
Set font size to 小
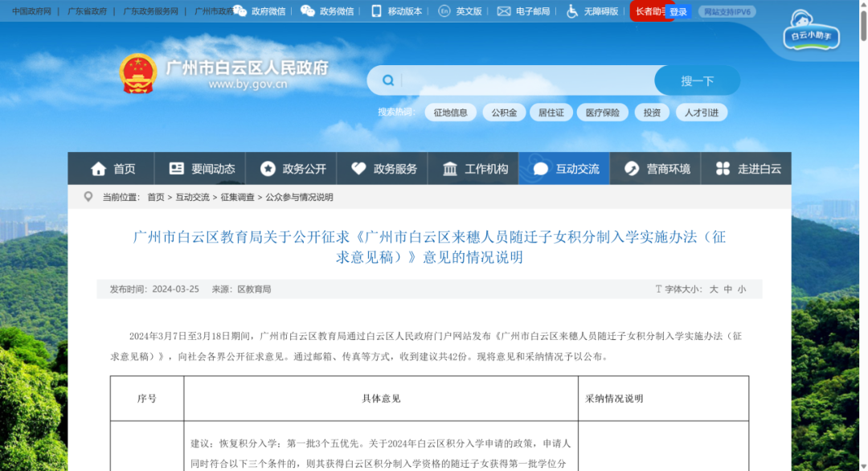tap(742, 289)
